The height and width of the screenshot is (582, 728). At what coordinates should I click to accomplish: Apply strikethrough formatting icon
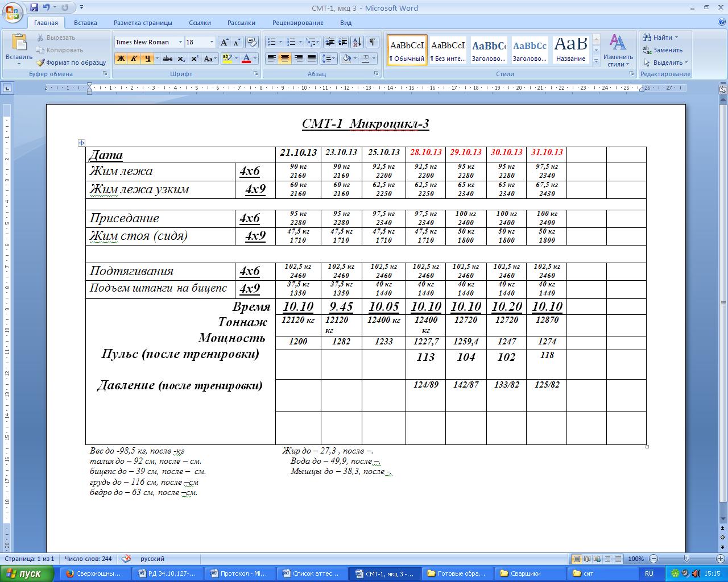click(168, 59)
